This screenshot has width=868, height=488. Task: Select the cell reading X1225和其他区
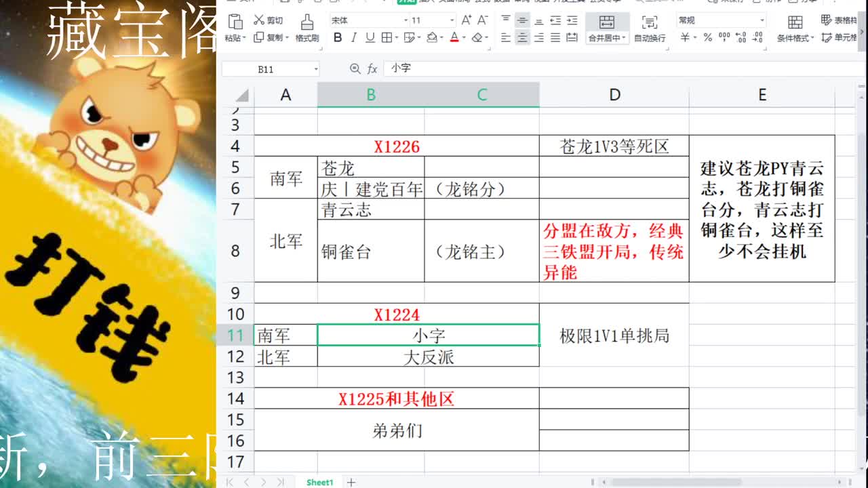pyautogui.click(x=397, y=399)
